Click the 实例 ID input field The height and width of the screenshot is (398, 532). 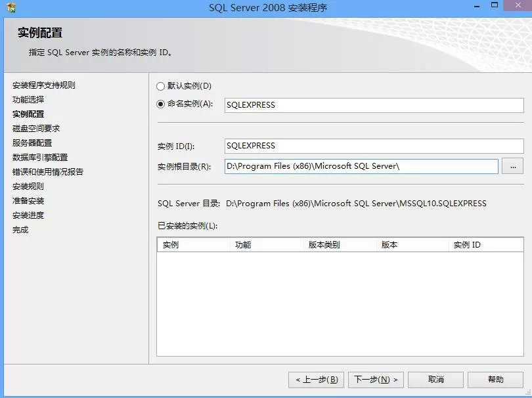[374, 146]
